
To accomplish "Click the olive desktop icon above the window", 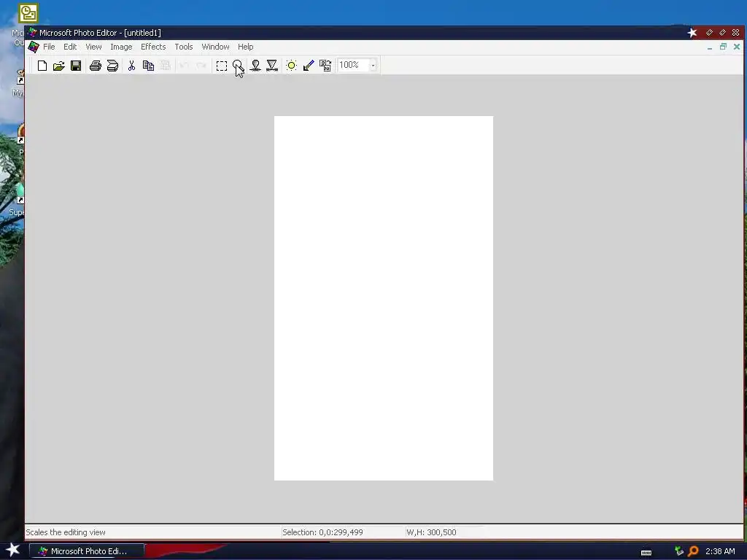I will click(x=28, y=13).
